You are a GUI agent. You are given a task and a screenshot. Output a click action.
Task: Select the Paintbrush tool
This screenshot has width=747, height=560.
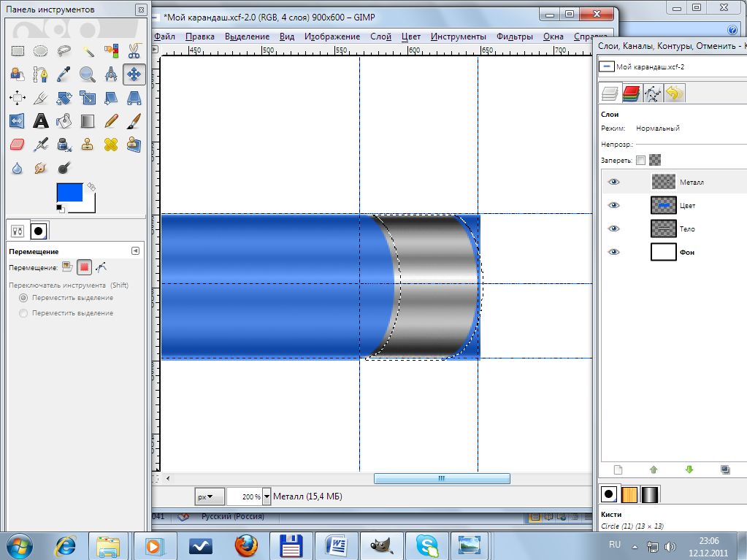coord(134,121)
